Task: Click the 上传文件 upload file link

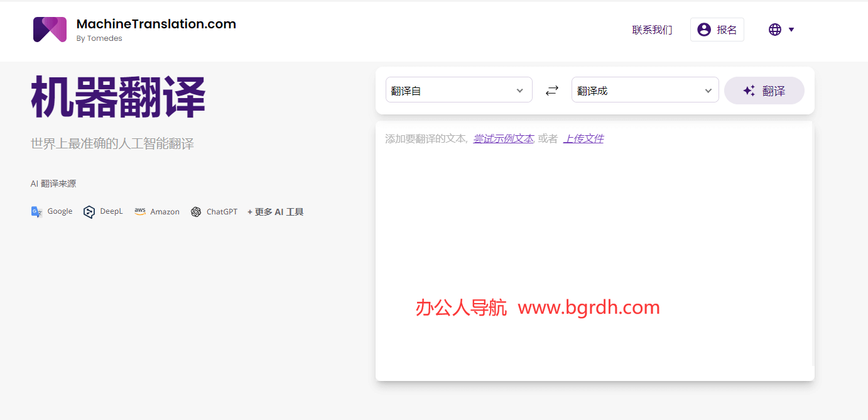Action: pyautogui.click(x=583, y=138)
